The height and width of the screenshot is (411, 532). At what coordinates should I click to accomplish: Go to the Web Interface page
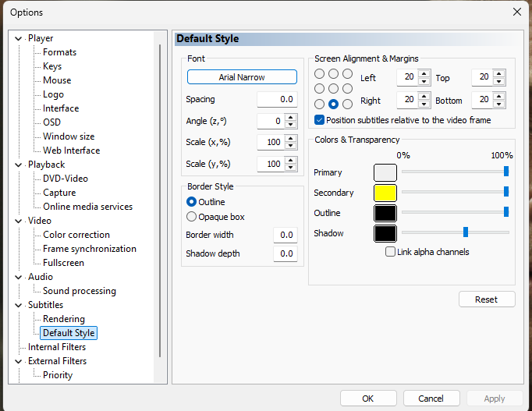71,151
